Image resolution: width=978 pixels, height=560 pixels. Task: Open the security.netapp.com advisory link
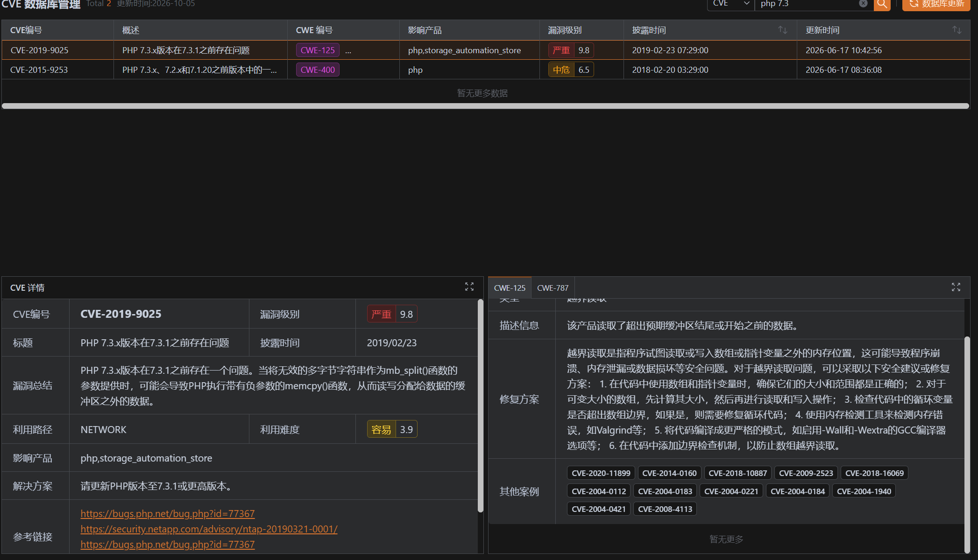tap(209, 529)
